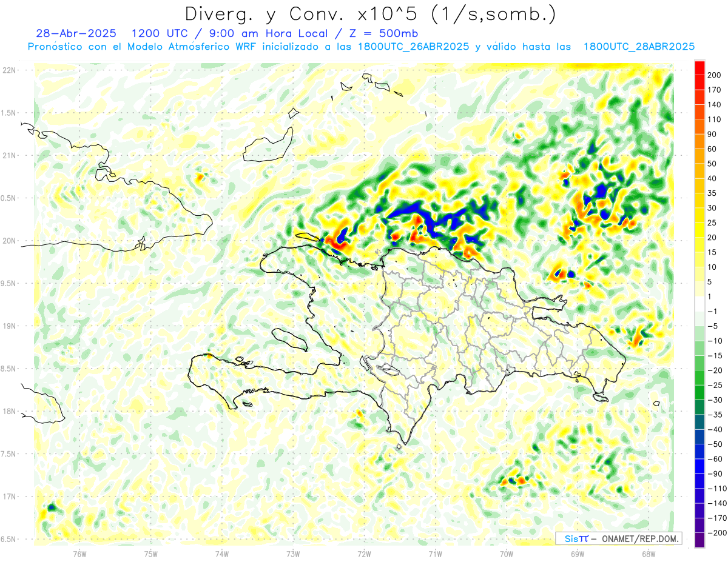
Task: Click the '75W' longitude label
Action: 151,554
